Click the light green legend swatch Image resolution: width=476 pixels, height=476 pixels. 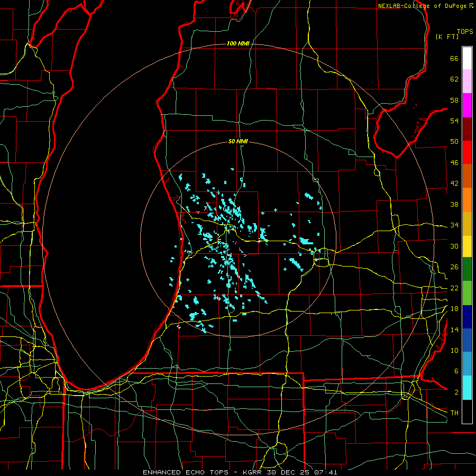(467, 293)
